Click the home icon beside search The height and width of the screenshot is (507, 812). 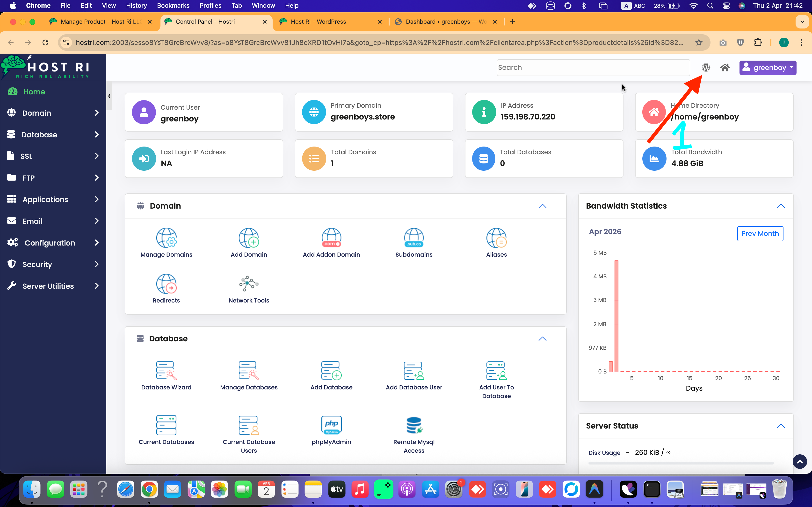click(x=725, y=67)
